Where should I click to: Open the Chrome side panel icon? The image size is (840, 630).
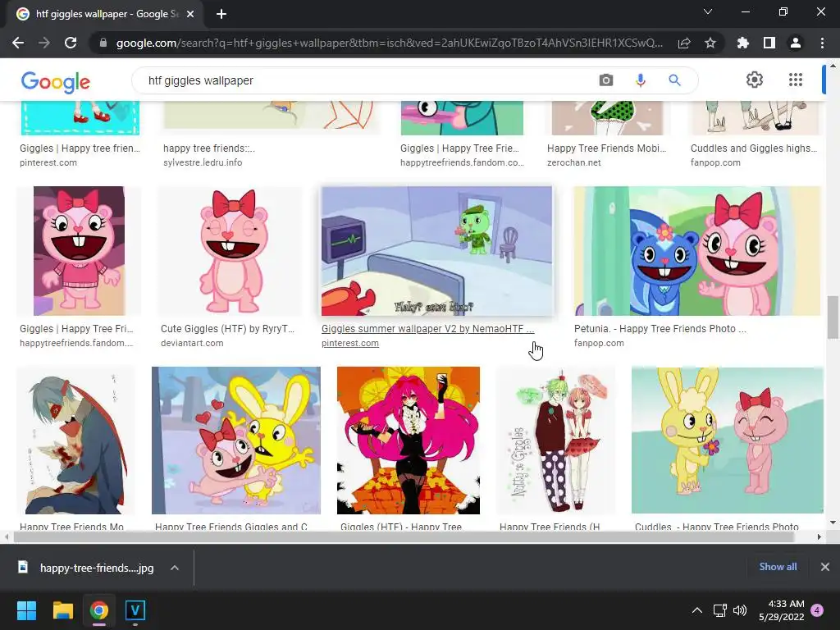[x=769, y=43]
